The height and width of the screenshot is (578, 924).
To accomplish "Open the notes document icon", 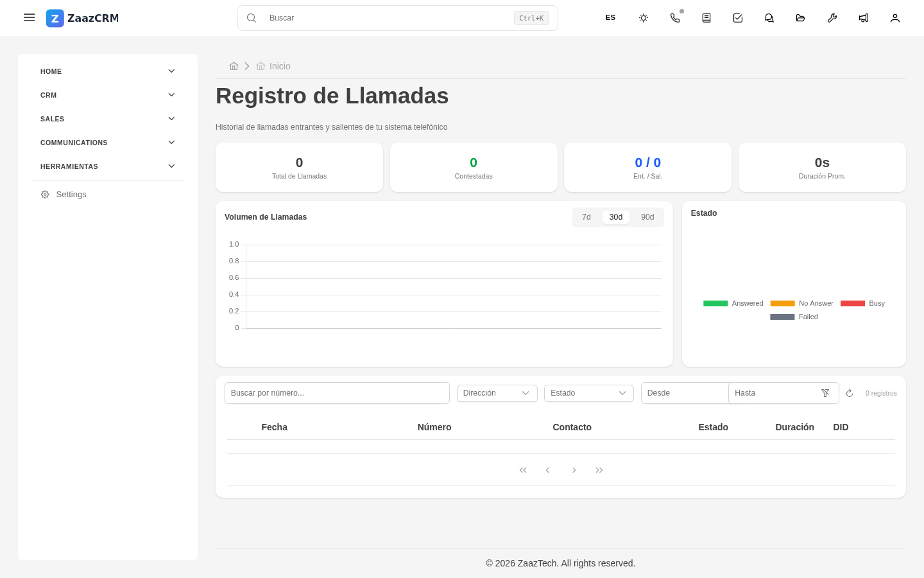I will pos(706,18).
